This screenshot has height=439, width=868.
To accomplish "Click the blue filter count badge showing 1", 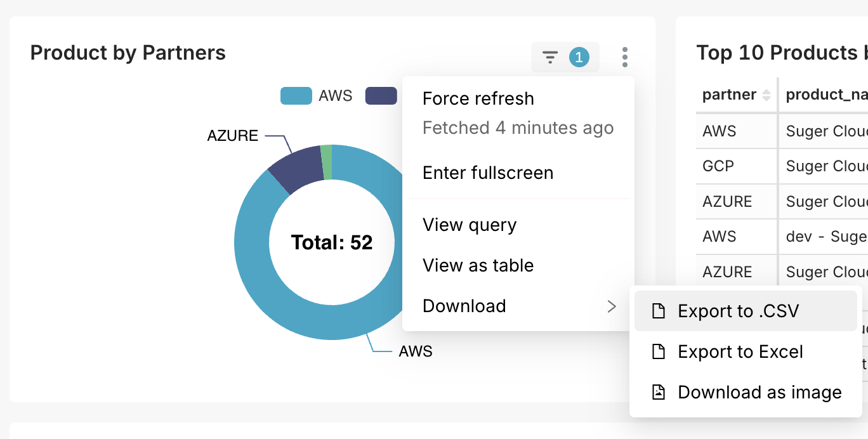I will coord(579,58).
